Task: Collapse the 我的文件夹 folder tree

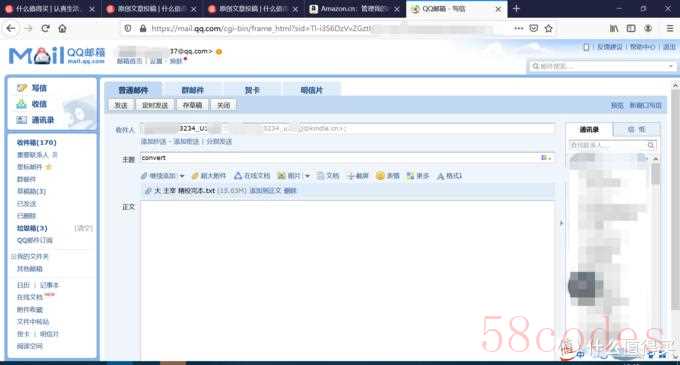Action: pos(13,257)
